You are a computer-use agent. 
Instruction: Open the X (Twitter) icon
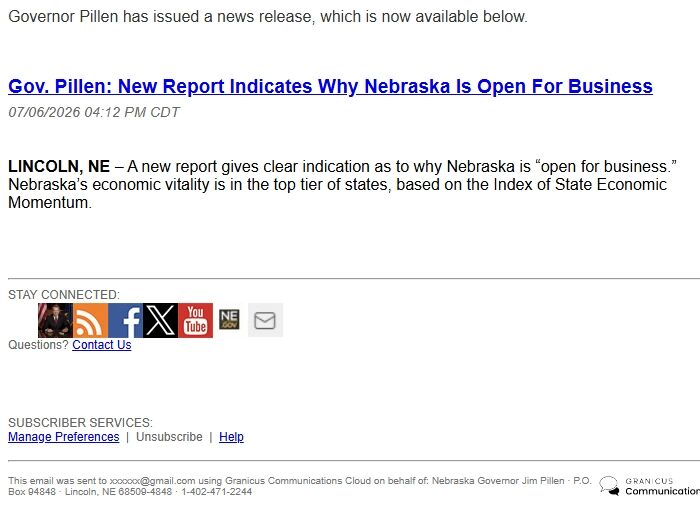tap(160, 320)
